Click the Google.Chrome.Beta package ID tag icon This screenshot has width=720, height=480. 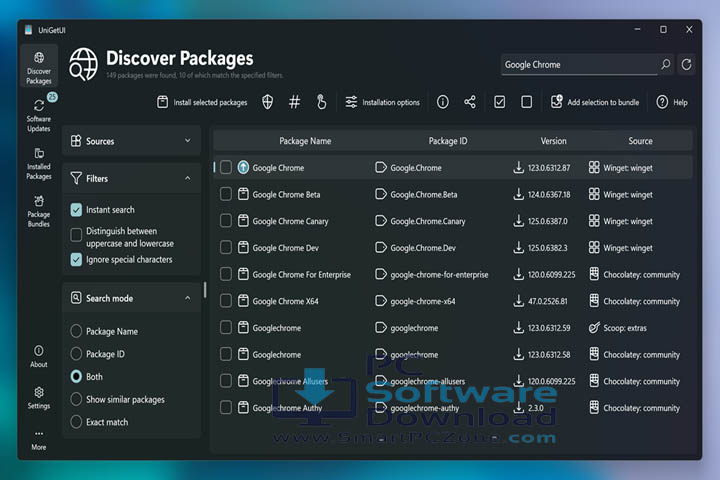pos(381,194)
